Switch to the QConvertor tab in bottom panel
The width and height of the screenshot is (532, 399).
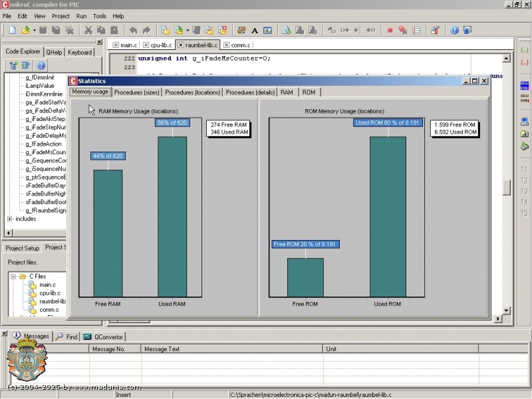(104, 337)
